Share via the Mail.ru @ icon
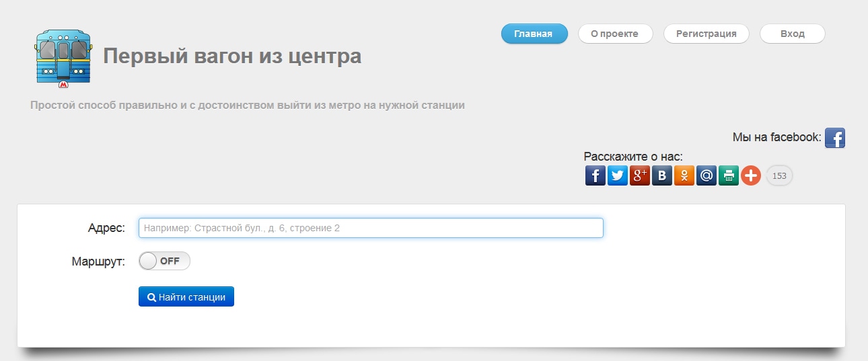 [x=706, y=176]
